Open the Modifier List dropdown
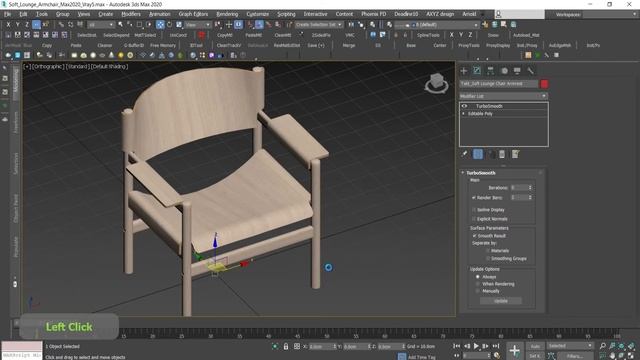Image resolution: width=640 pixels, height=360 pixels. [504, 96]
